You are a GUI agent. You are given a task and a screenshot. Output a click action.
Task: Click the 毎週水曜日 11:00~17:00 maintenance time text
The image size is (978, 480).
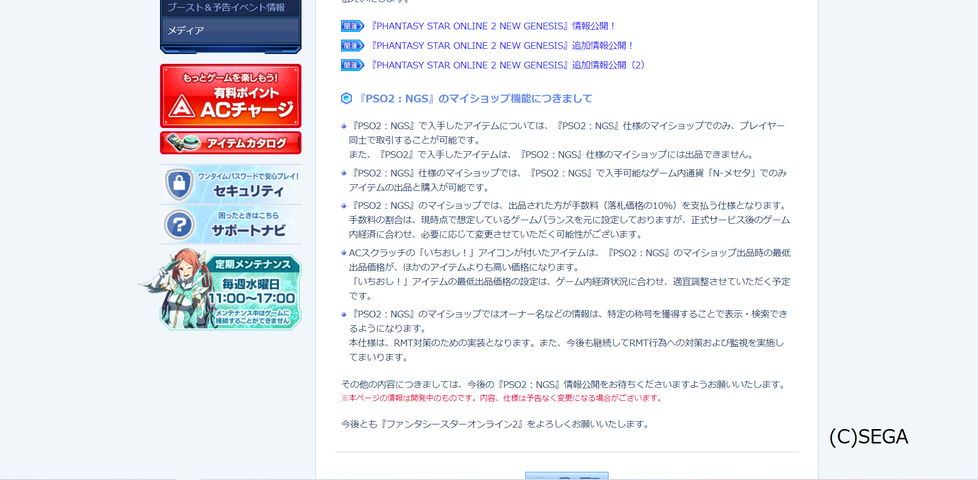251,290
